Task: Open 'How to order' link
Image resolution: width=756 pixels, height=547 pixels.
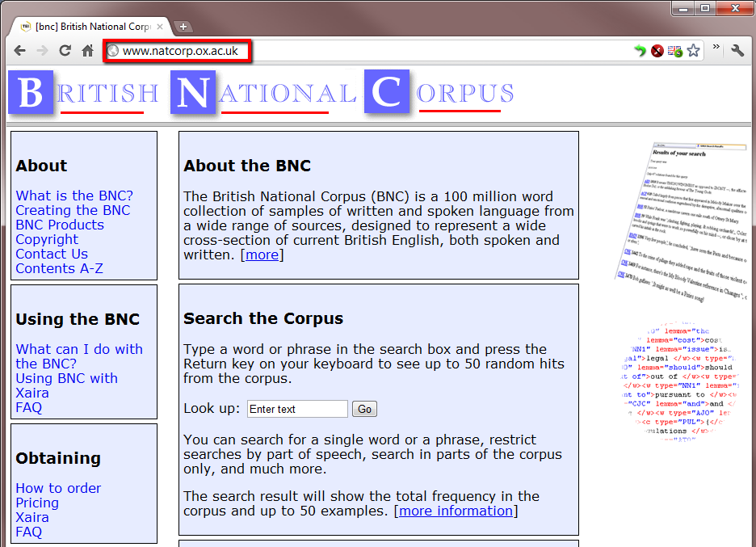Action: (58, 488)
